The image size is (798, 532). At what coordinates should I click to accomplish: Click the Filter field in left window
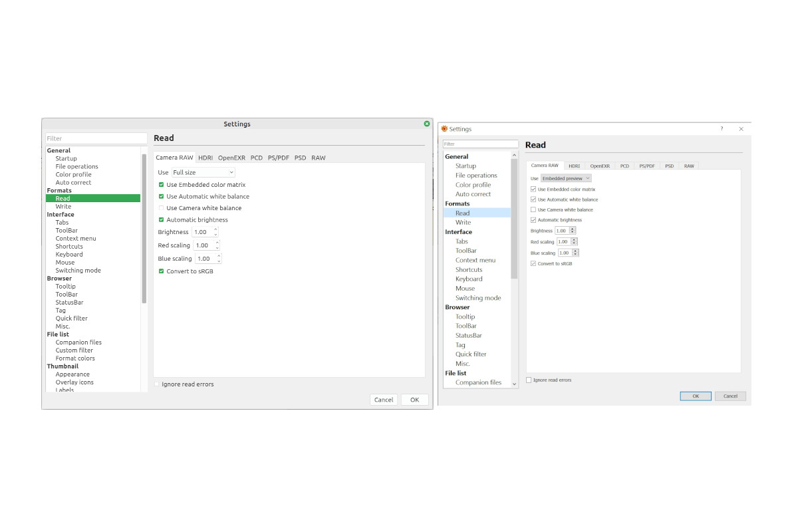pos(96,138)
